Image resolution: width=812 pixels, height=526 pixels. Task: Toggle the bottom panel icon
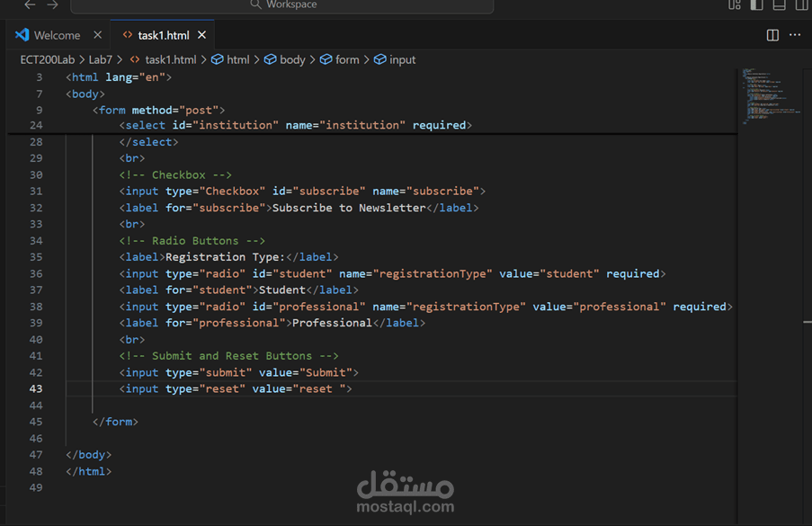[779, 5]
